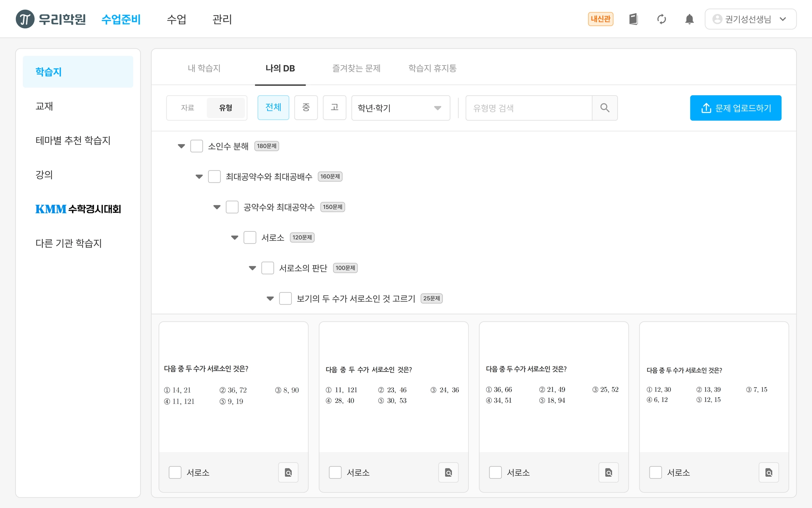Click the 25문제 count badge
Screen dimensions: 812x508
(x=431, y=298)
